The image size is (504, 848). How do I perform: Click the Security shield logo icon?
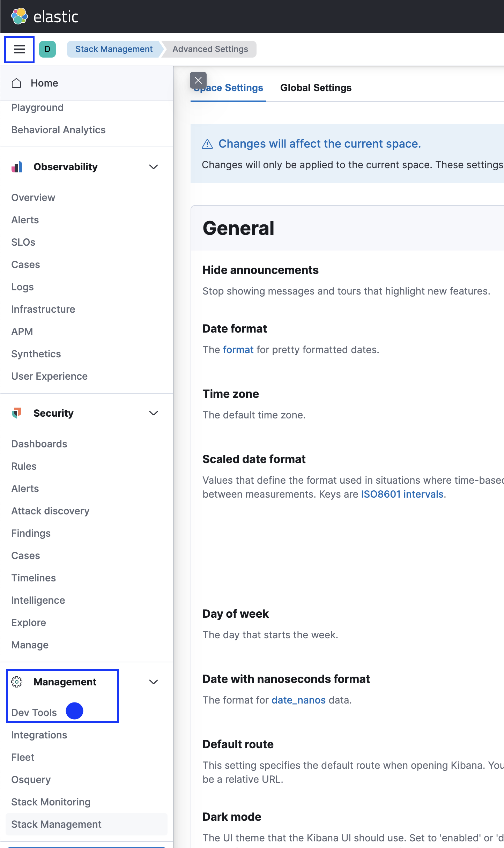pos(17,413)
